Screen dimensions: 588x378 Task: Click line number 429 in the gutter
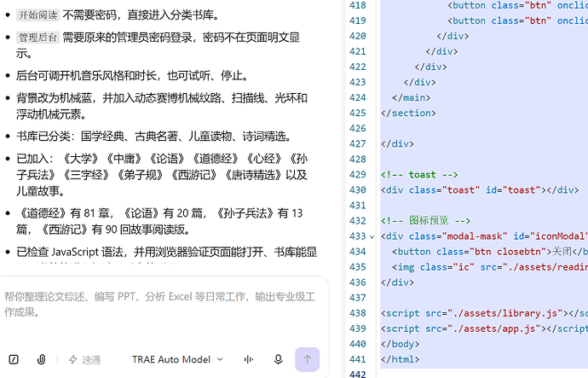(358, 175)
